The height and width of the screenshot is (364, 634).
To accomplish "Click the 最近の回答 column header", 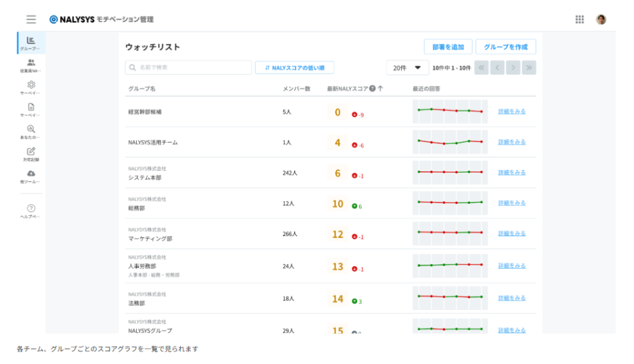I will (x=426, y=89).
